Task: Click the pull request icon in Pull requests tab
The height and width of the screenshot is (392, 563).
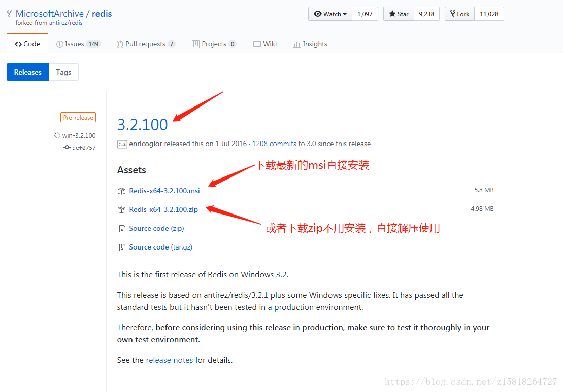Action: pyautogui.click(x=120, y=44)
